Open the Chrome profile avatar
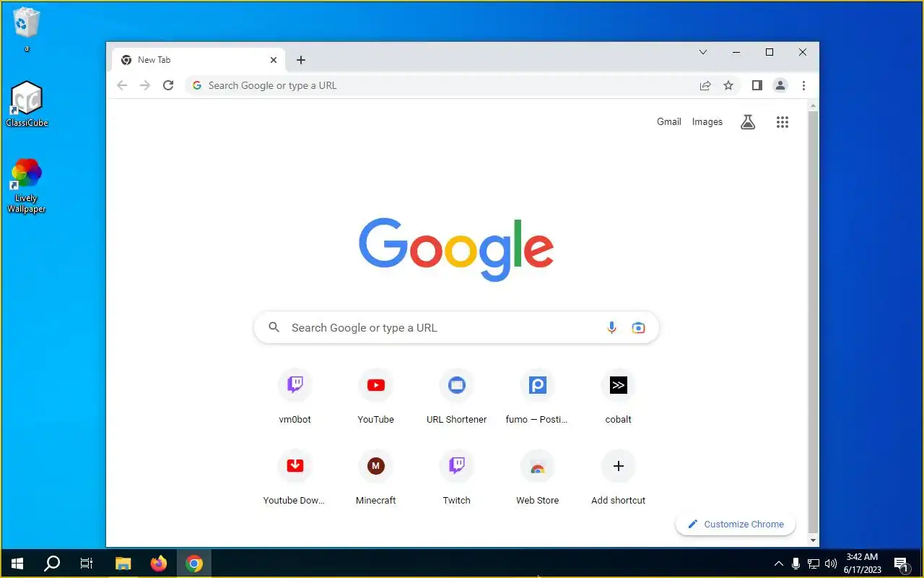This screenshot has width=924, height=578. click(780, 85)
